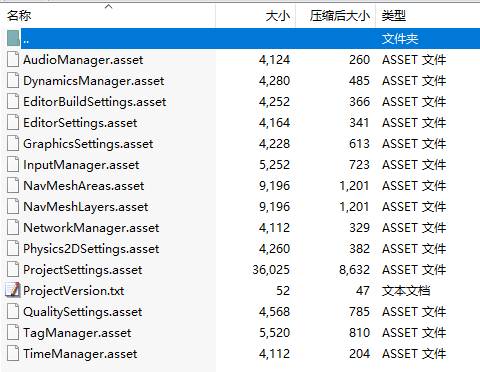Select the GraphicsSettings.asset entry
The height and width of the screenshot is (372, 480).
pos(88,144)
